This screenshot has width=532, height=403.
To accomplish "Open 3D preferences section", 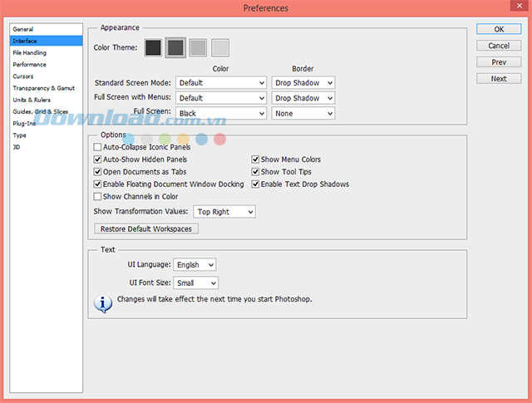I will pos(47,147).
